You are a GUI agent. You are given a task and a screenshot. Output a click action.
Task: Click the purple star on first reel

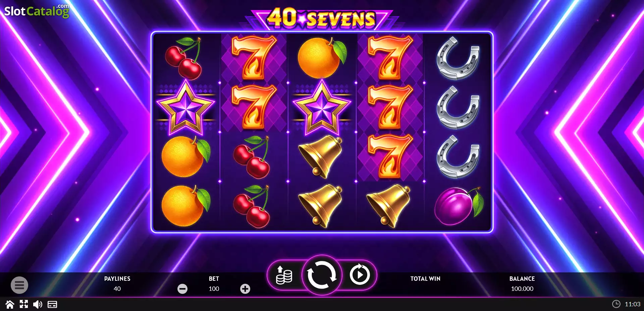coord(185,107)
